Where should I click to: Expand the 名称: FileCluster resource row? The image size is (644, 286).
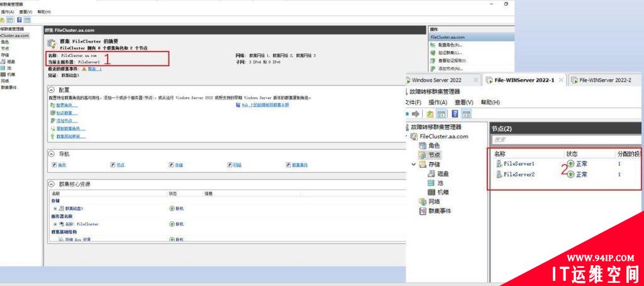(55, 224)
